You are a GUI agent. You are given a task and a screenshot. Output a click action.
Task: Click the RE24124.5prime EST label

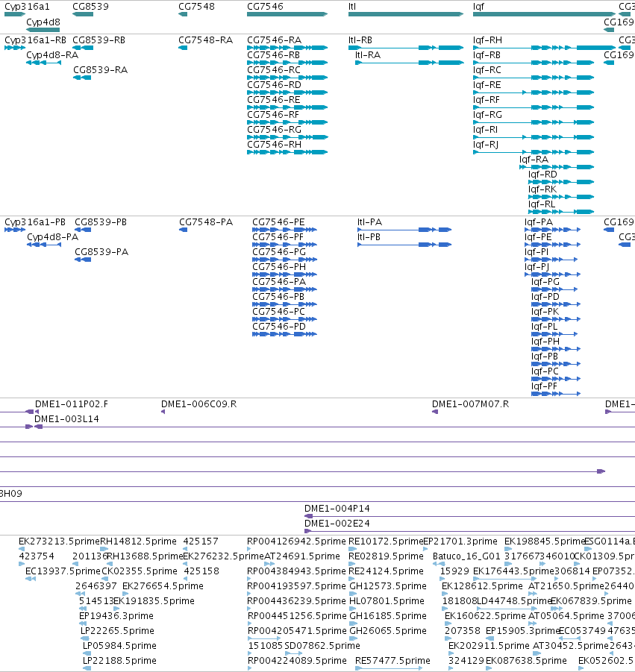[x=386, y=571]
